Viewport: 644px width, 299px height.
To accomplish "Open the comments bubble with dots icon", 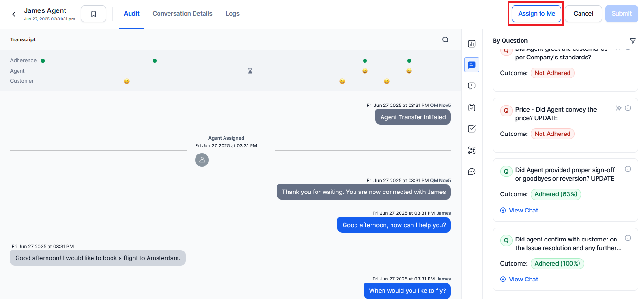I will tap(472, 172).
